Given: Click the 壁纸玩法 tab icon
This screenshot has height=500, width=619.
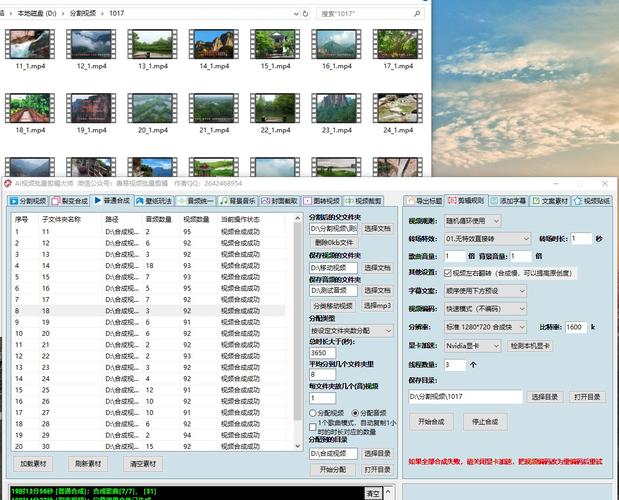Looking at the screenshot, I should click(x=140, y=201).
